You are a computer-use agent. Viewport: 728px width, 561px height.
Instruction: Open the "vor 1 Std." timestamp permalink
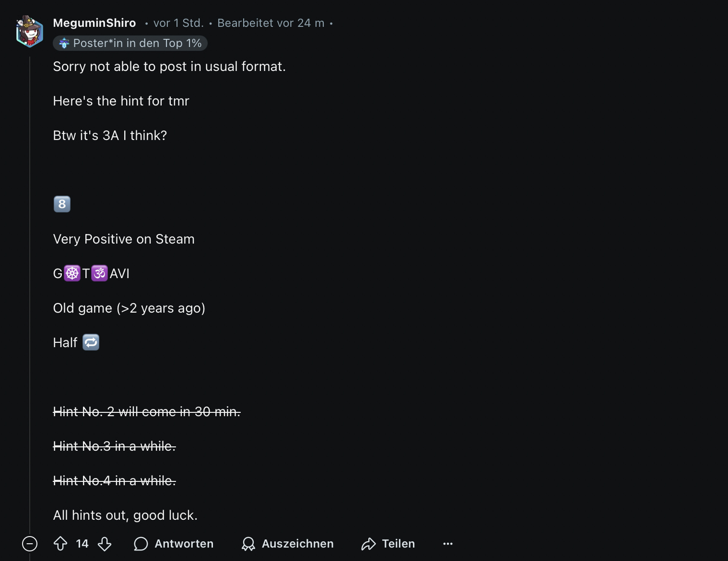(x=178, y=23)
